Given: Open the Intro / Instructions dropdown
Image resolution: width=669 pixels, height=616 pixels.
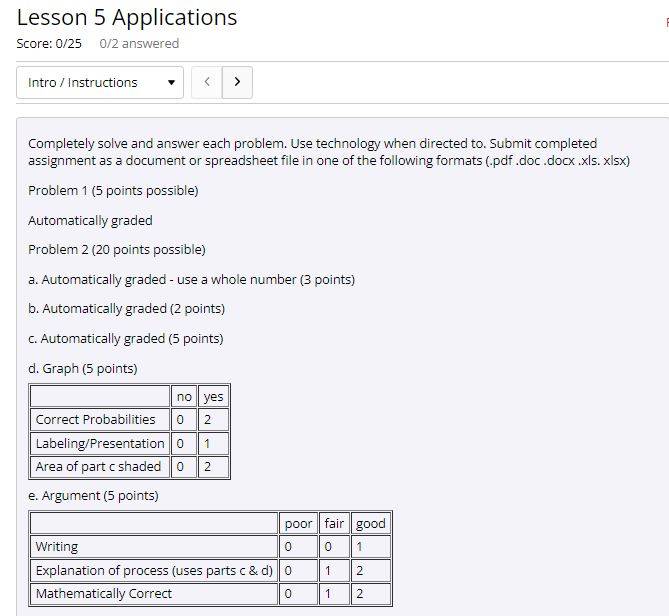Looking at the screenshot, I should (100, 82).
